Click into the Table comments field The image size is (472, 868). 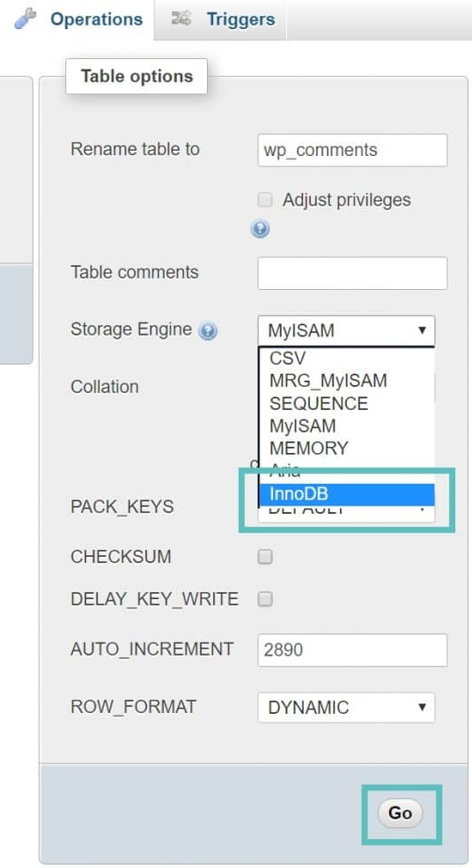pyautogui.click(x=352, y=273)
